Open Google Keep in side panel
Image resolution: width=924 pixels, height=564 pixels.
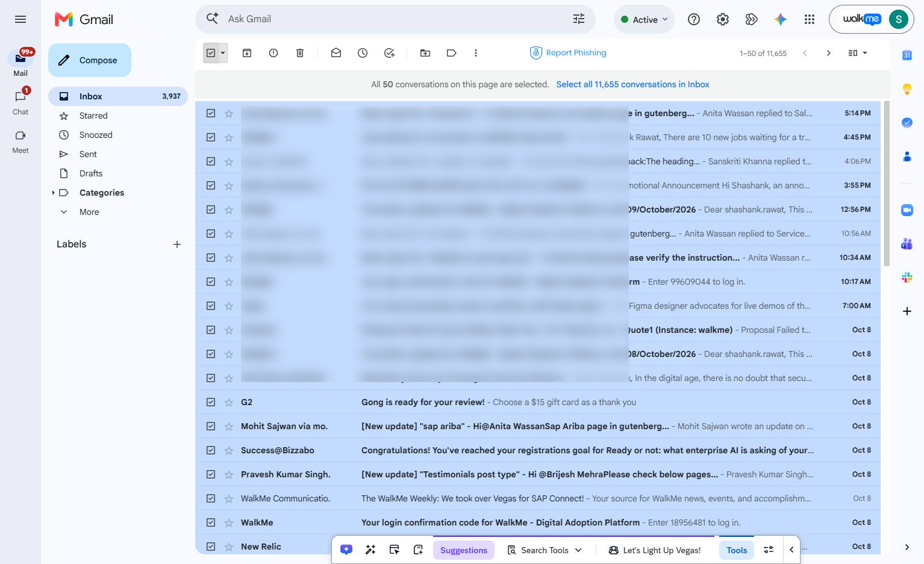[x=907, y=89]
